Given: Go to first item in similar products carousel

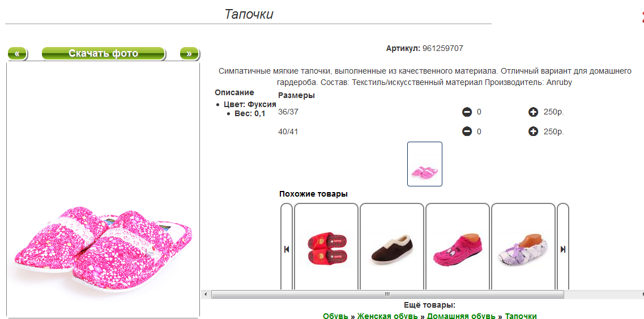Looking at the screenshot, I should point(287,249).
